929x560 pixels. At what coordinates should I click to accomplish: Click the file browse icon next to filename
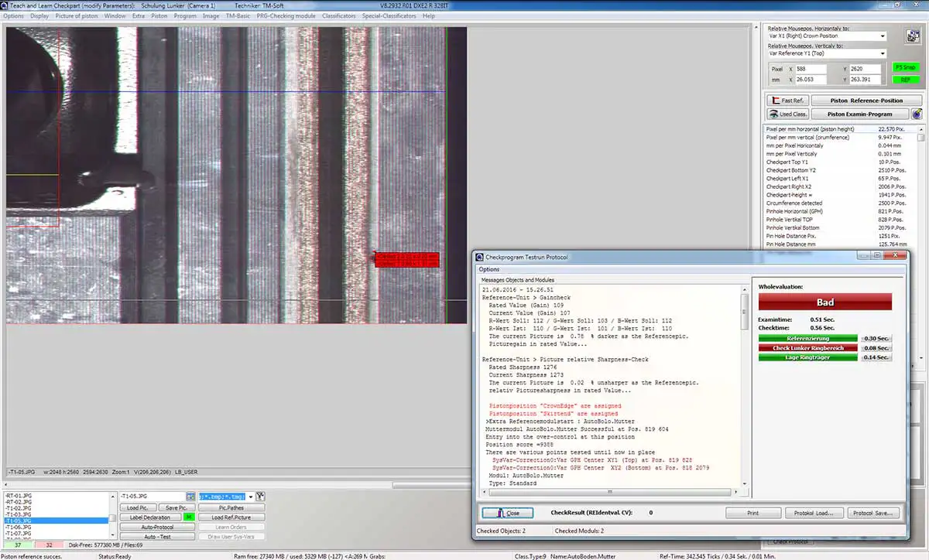[x=190, y=497]
